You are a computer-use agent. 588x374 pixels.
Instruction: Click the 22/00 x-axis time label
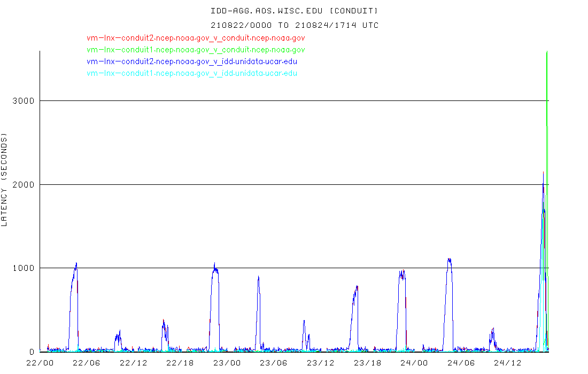point(40,363)
